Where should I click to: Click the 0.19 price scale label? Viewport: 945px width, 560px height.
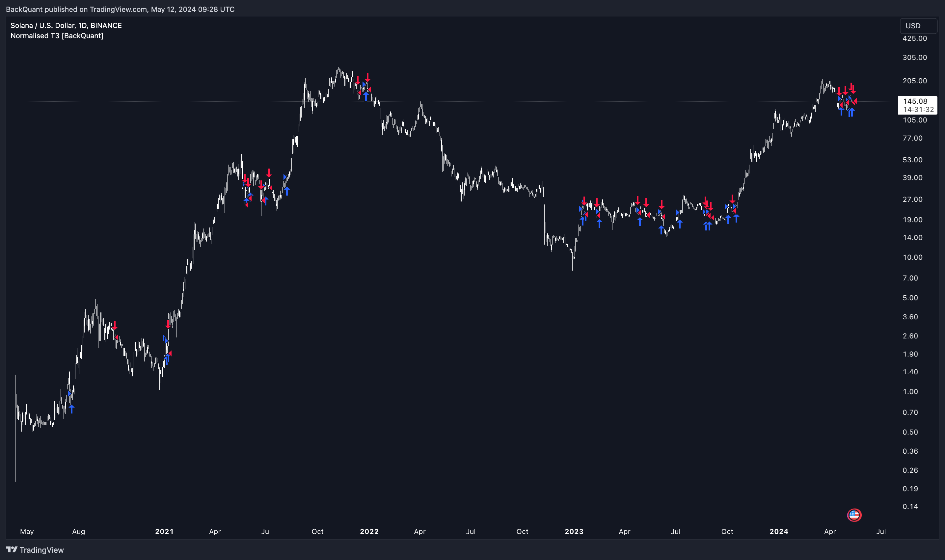click(910, 489)
